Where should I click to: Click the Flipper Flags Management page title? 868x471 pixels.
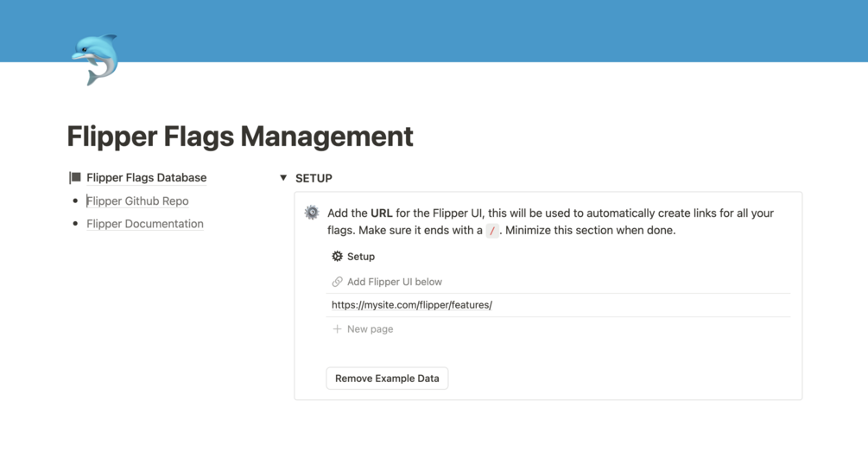(240, 137)
